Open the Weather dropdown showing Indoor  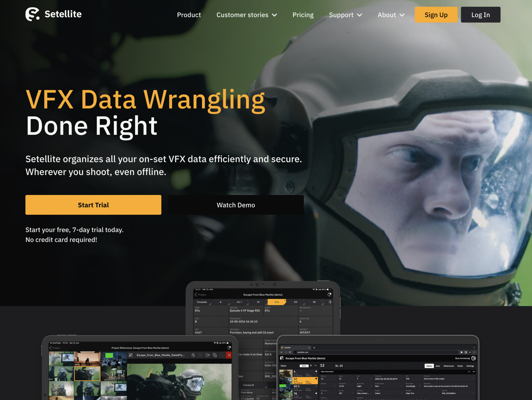tap(388, 393)
